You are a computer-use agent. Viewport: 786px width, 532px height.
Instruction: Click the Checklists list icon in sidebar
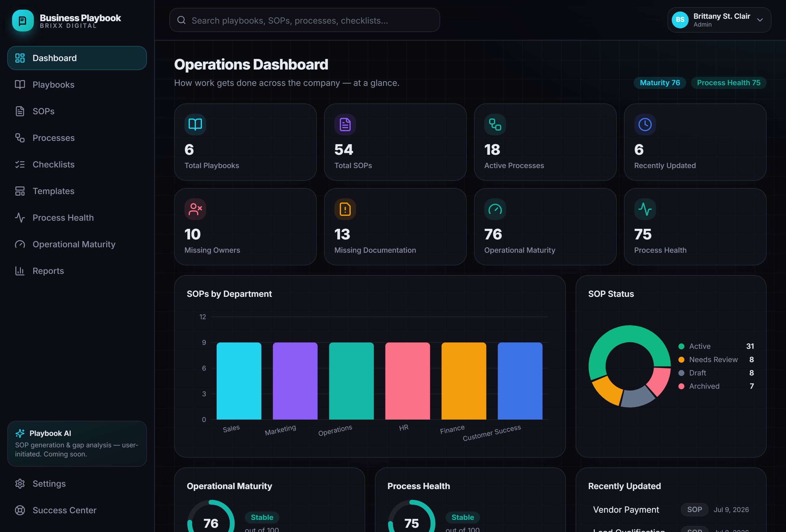pyautogui.click(x=20, y=164)
